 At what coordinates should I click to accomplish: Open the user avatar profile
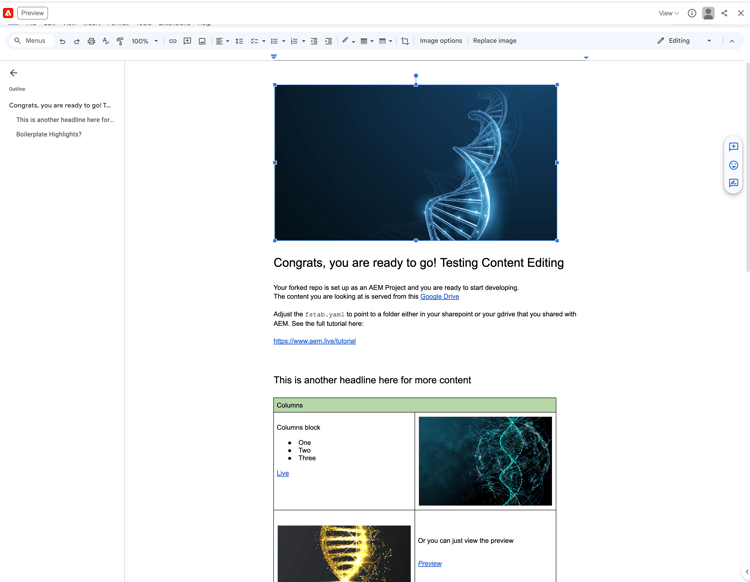[x=708, y=13]
